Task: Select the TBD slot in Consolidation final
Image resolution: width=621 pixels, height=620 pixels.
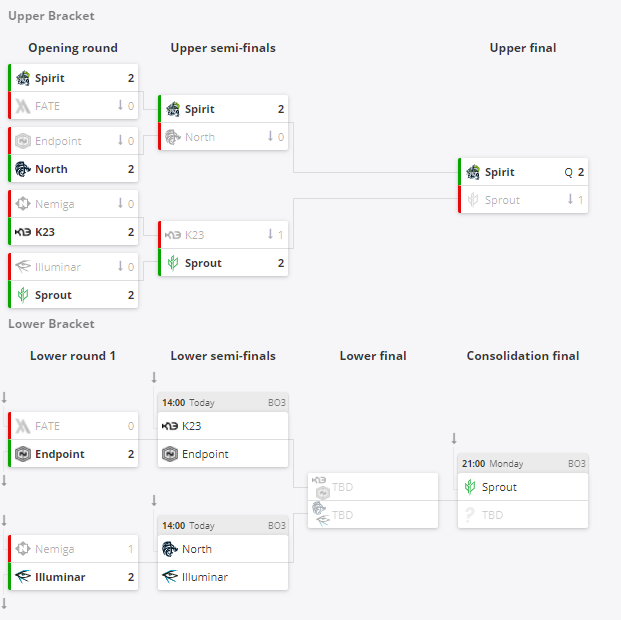Action: pyautogui.click(x=492, y=515)
